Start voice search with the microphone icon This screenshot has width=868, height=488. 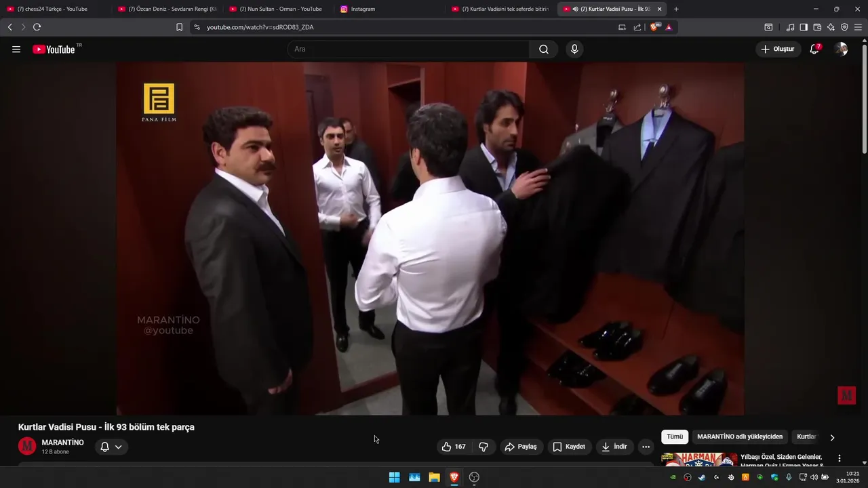pyautogui.click(x=574, y=49)
